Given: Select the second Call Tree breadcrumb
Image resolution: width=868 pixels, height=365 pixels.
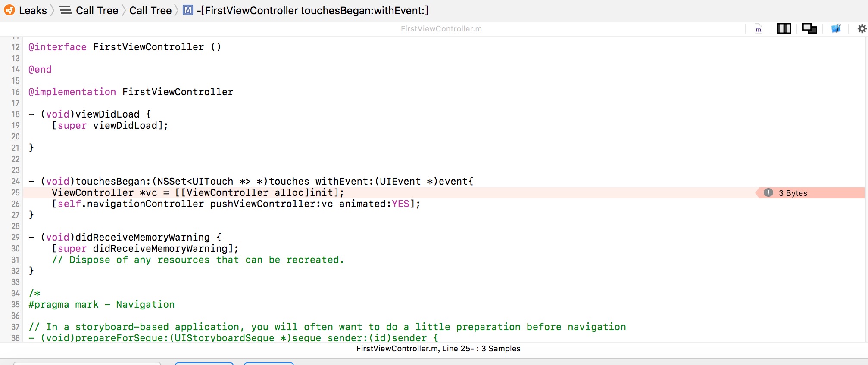Looking at the screenshot, I should coord(150,10).
